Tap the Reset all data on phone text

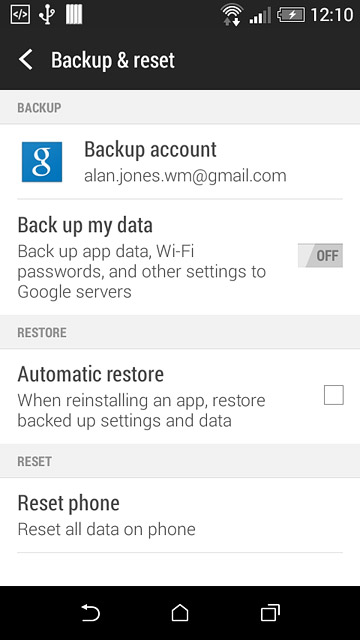click(x=107, y=529)
